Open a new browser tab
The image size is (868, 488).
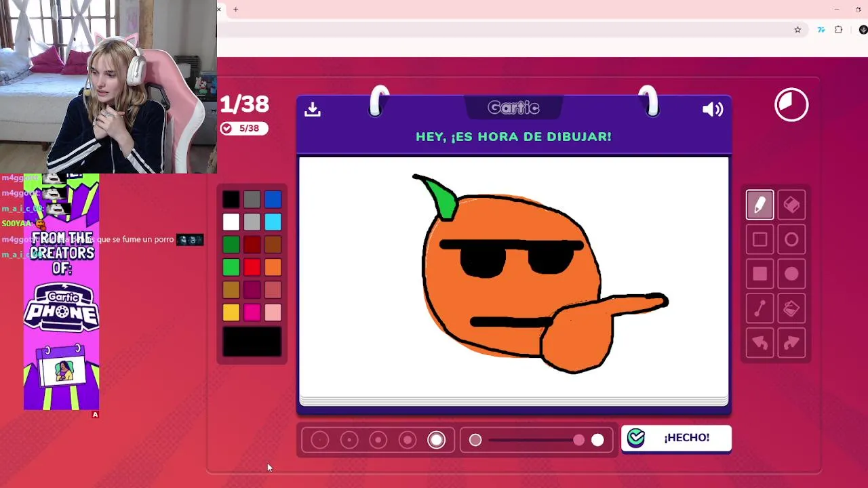236,9
